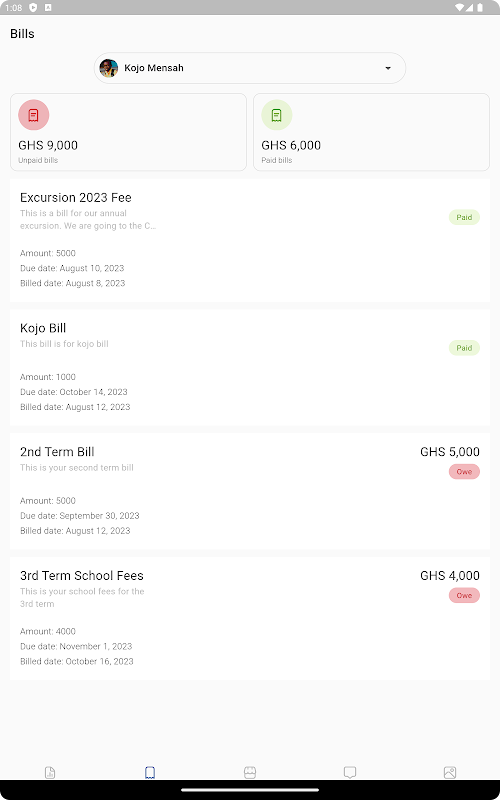Image resolution: width=500 pixels, height=800 pixels.
Task: Expand the Kojo Mensah dropdown arrow
Action: coord(388,68)
